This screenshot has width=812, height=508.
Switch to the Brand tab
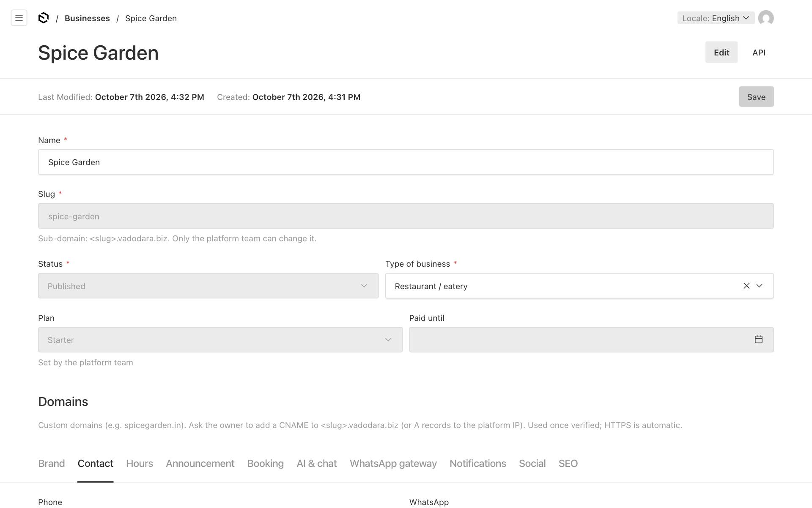[52, 464]
